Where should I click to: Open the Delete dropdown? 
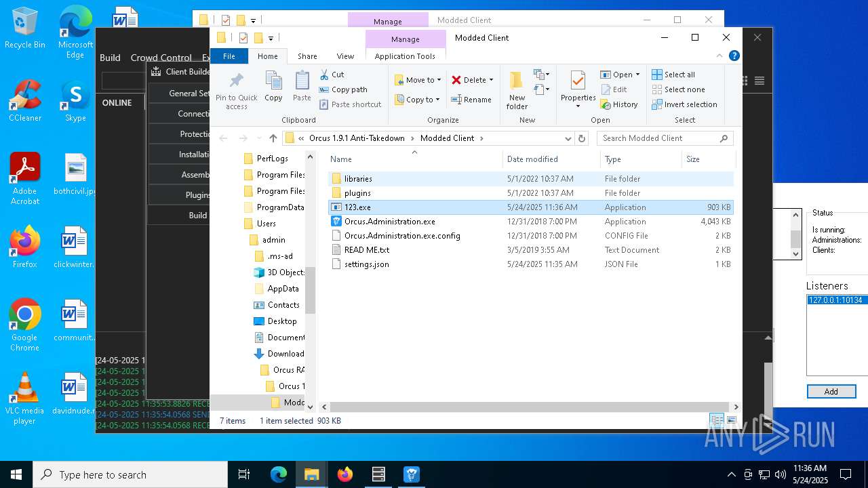pos(473,80)
